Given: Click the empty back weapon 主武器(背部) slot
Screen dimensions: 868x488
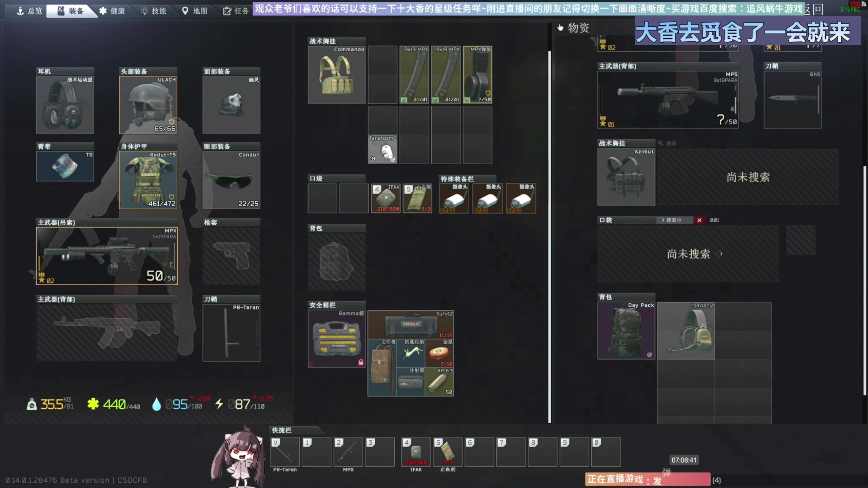Looking at the screenshot, I should [107, 332].
